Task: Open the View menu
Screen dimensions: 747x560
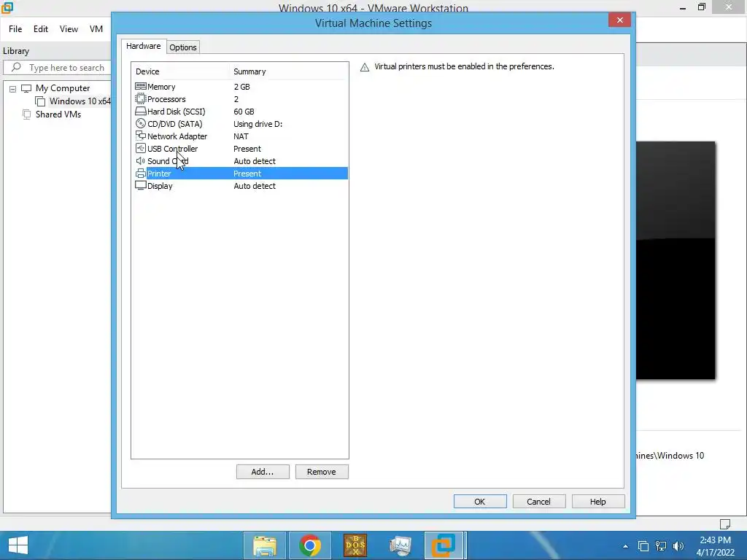Action: click(x=69, y=29)
